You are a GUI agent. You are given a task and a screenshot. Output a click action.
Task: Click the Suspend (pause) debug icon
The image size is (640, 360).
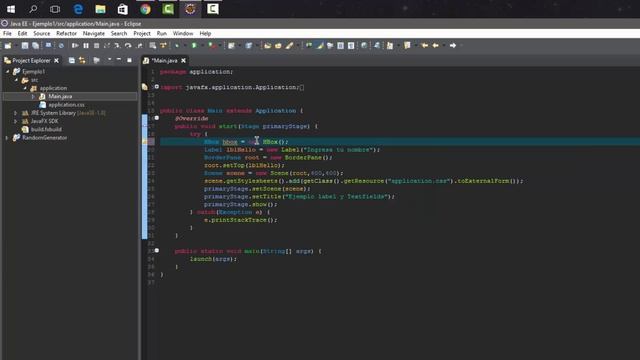tap(86, 46)
